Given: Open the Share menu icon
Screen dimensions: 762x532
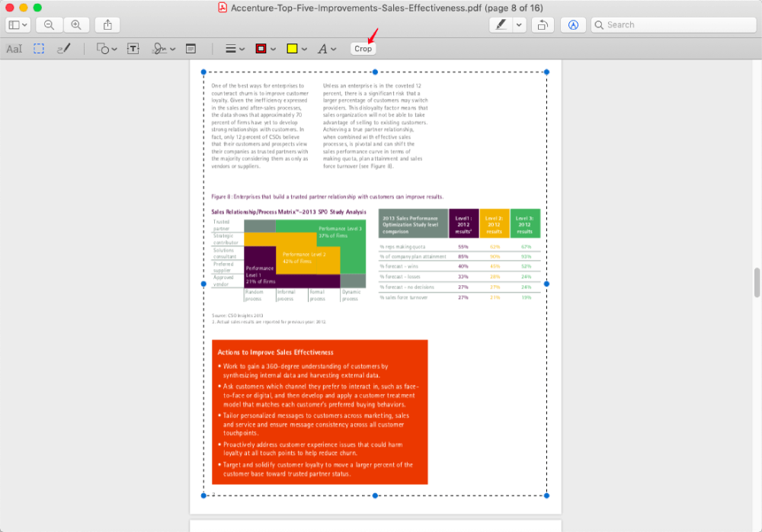Looking at the screenshot, I should [x=107, y=24].
